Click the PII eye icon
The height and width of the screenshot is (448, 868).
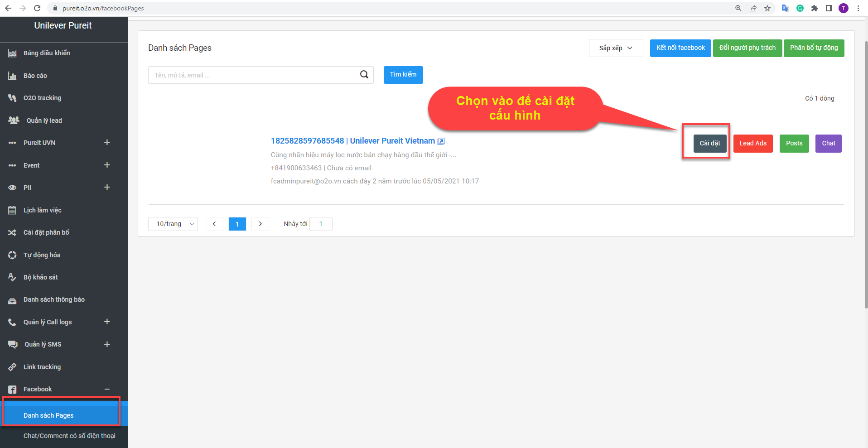coord(12,188)
